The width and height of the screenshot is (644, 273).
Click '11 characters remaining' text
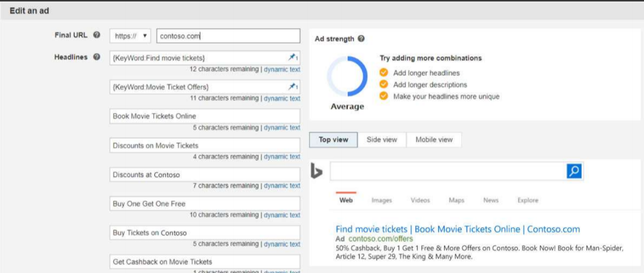pos(225,99)
